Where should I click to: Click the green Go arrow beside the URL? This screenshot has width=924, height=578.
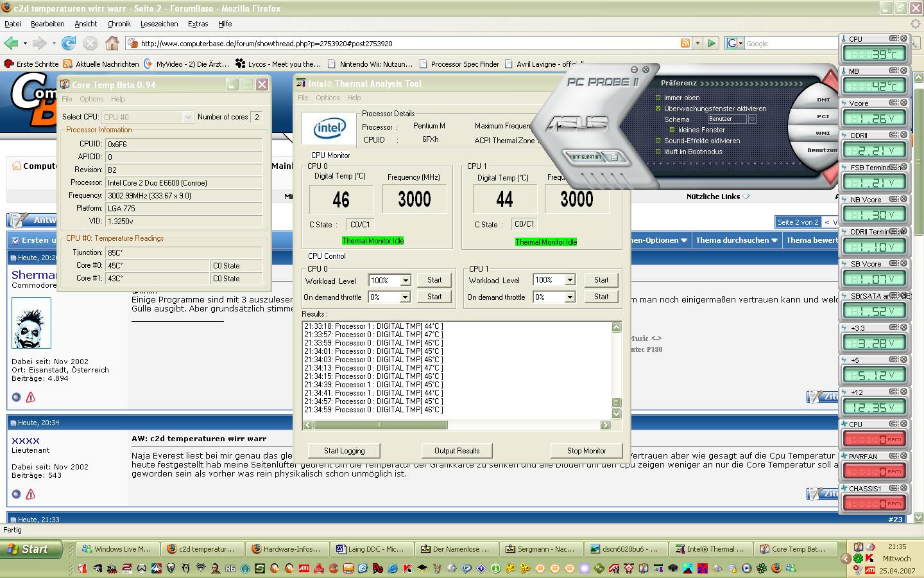pyautogui.click(x=712, y=43)
